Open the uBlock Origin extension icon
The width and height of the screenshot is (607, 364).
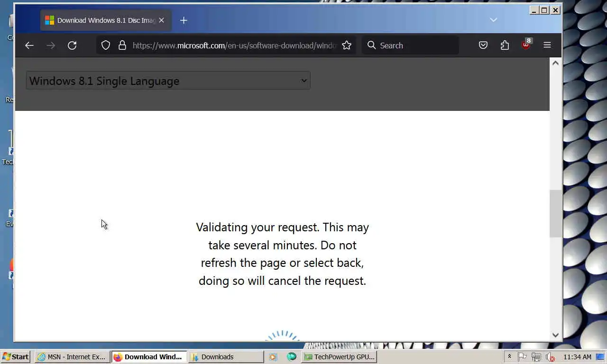click(526, 45)
